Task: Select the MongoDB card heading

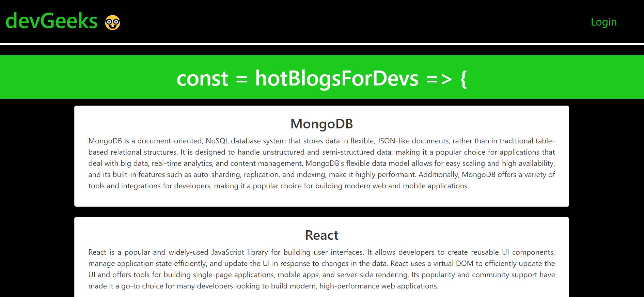Action: (321, 124)
